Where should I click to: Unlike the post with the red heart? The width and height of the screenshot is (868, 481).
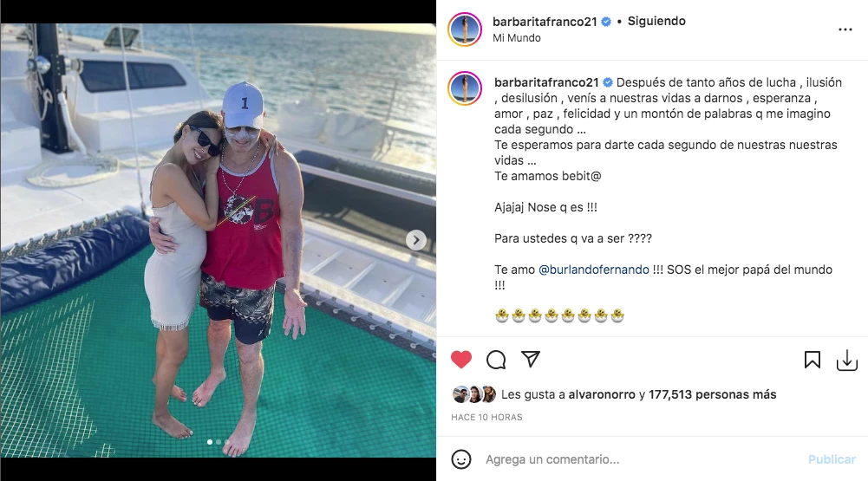point(461,360)
